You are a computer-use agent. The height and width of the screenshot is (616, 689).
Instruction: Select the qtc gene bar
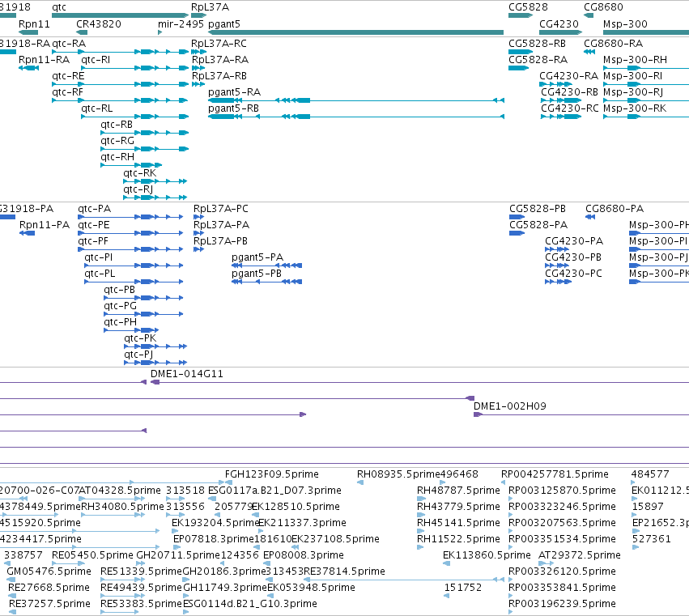pos(120,15)
